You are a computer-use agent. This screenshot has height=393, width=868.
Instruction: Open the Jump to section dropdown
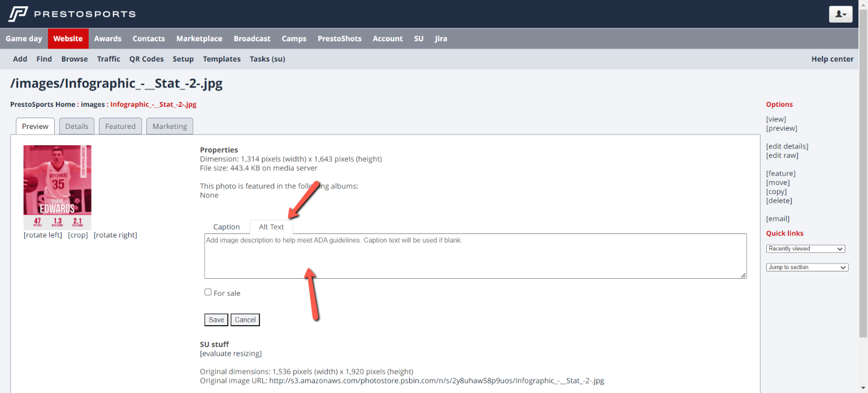pos(807,267)
